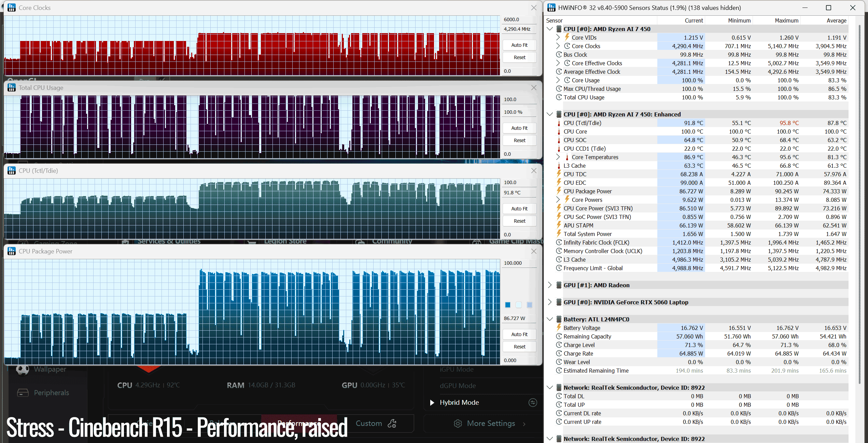The image size is (868, 443).
Task: Click the More Settings gear icon
Action: (458, 424)
